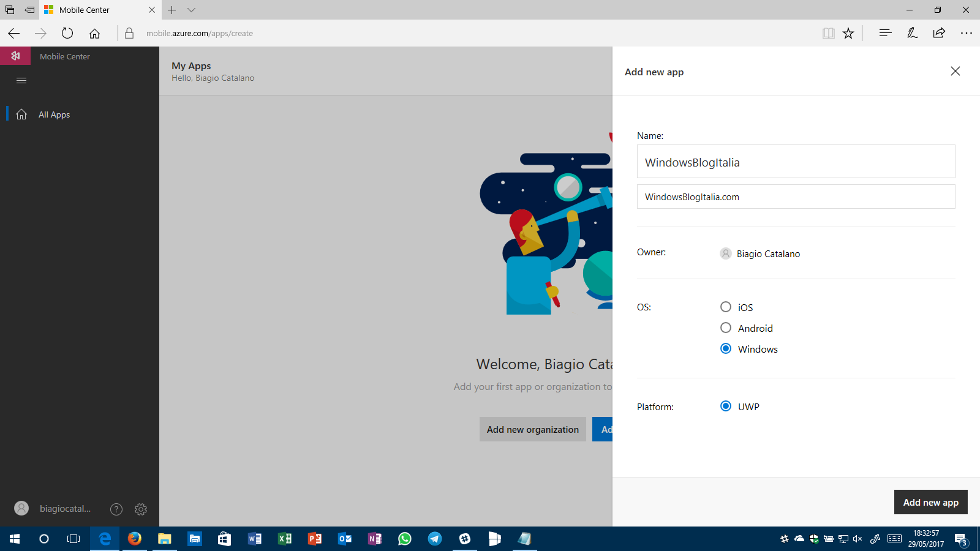Launch Excel from the taskbar
980x551 pixels.
[x=285, y=539]
